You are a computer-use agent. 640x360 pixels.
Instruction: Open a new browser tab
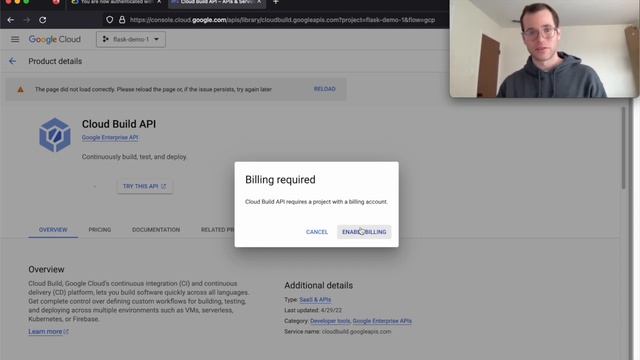(276, 2)
